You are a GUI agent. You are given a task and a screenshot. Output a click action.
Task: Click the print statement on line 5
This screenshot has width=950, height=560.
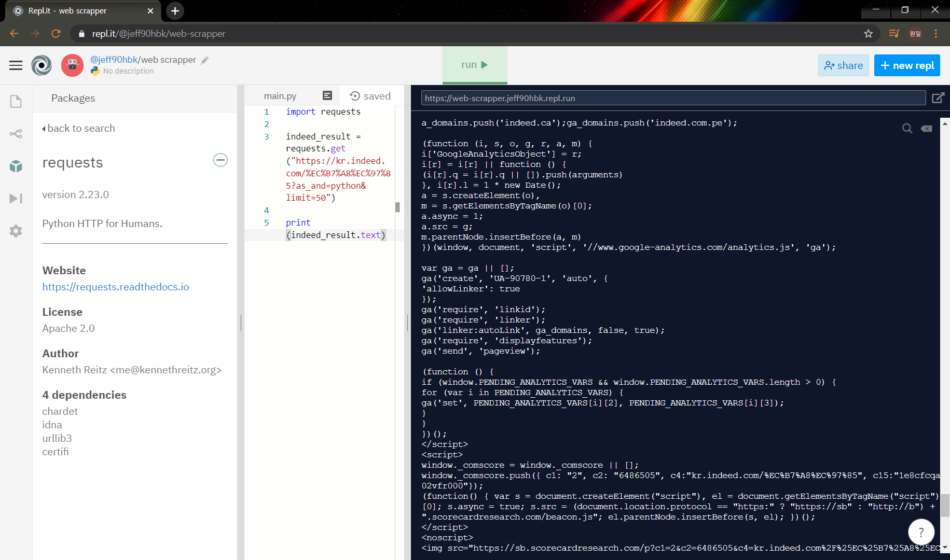(x=335, y=229)
